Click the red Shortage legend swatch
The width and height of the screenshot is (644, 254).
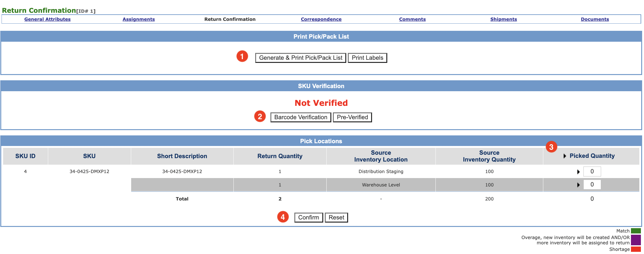coord(636,249)
